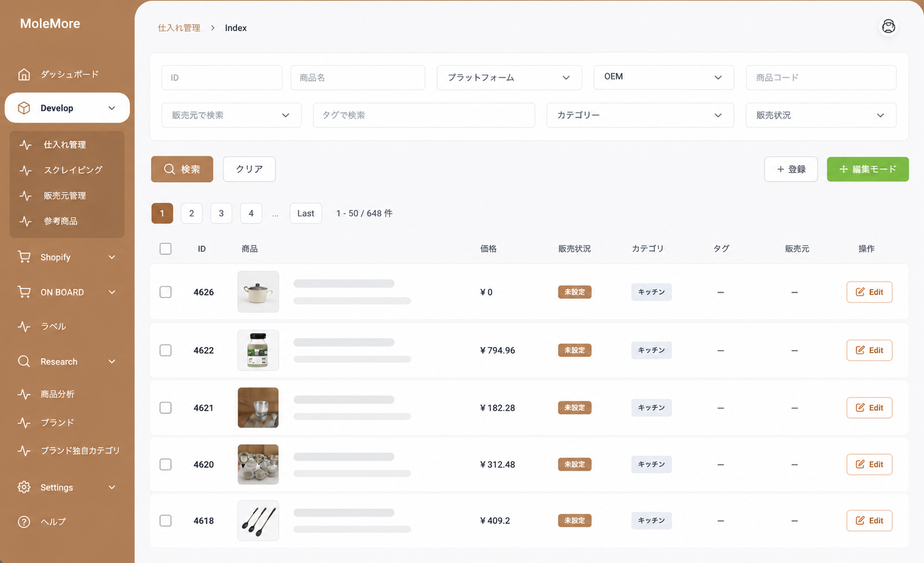
Task: Click the ヘルプ question mark icon
Action: click(x=24, y=522)
